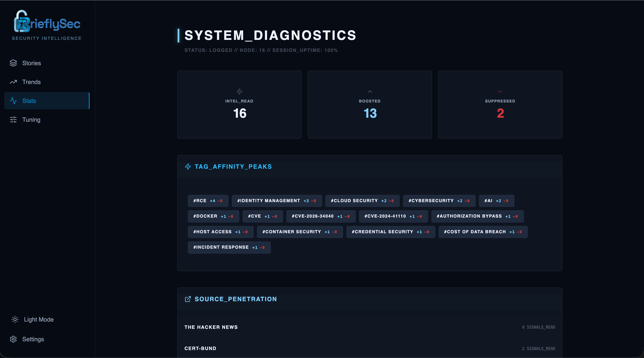Toggle the #DOCKER tag chip
The width and height of the screenshot is (644, 358).
(213, 216)
